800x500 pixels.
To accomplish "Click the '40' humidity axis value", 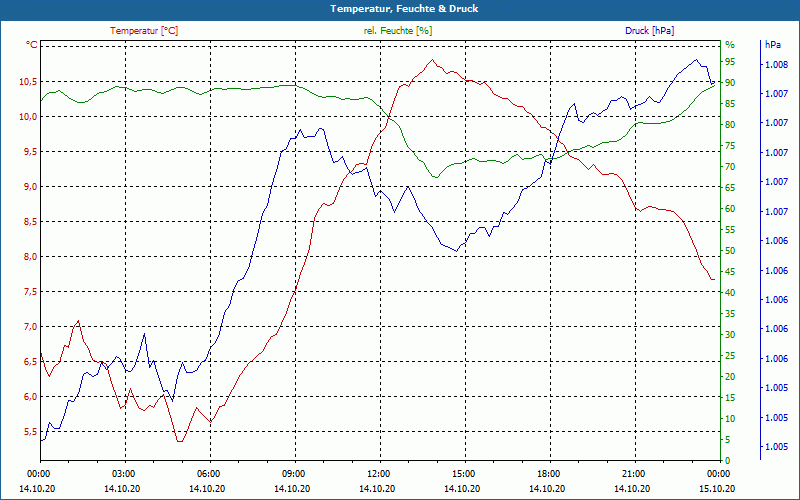I will 730,292.
